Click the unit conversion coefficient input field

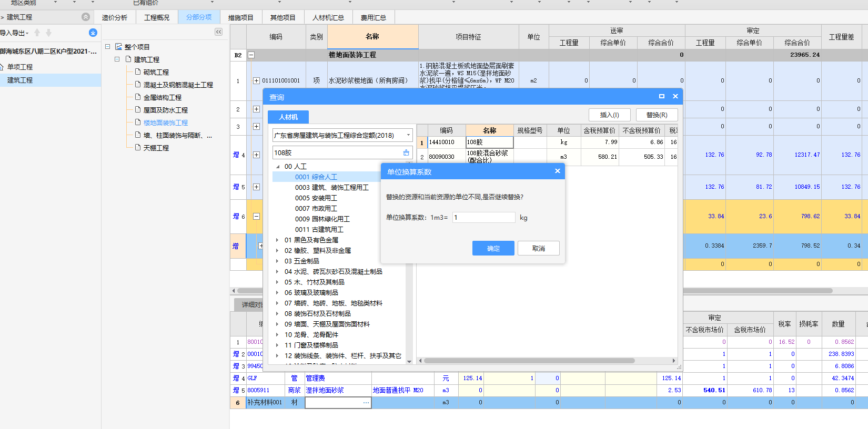pyautogui.click(x=484, y=217)
